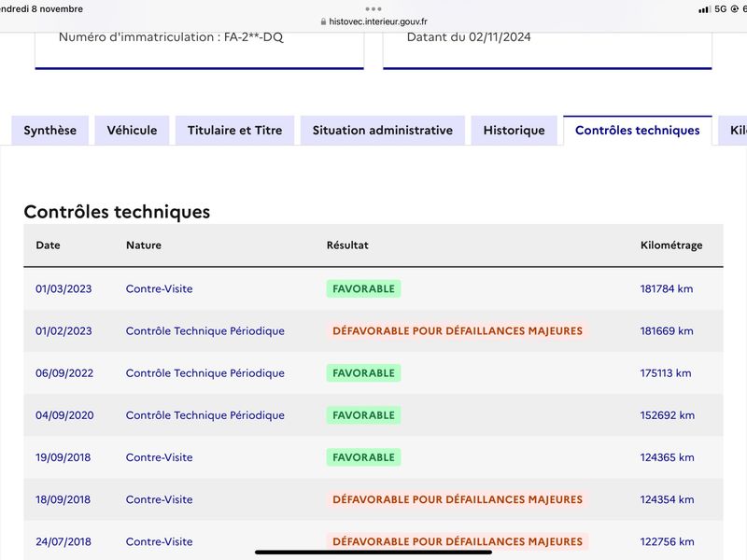Click the Nature column header
The height and width of the screenshot is (560, 747).
(144, 245)
